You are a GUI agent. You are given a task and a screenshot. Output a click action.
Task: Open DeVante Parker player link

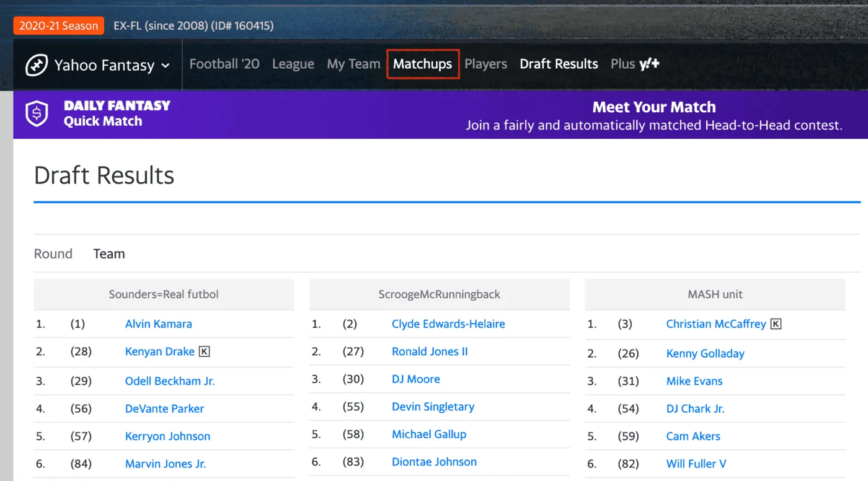point(165,408)
